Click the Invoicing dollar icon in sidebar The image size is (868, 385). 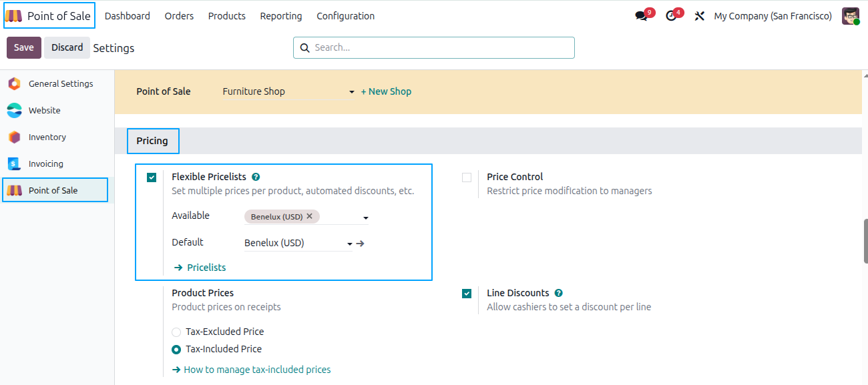click(14, 164)
